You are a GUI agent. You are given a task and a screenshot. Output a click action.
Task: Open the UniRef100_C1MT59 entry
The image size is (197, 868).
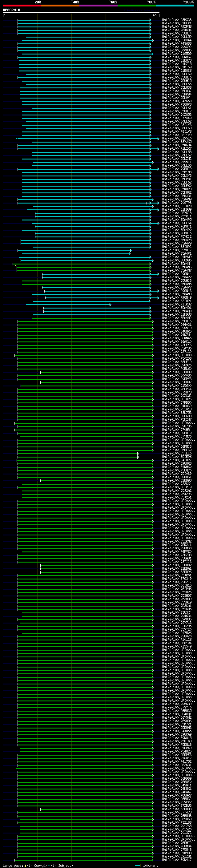click(x=177, y=67)
